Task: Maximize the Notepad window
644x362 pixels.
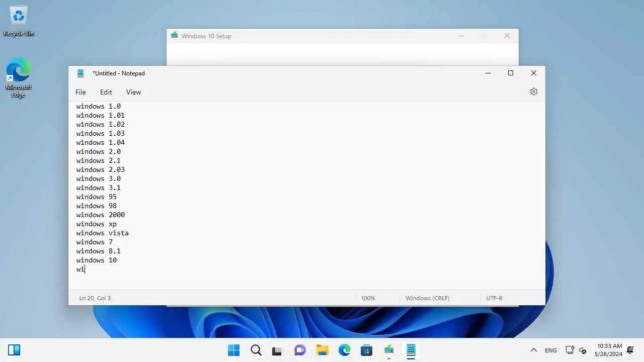Action: coord(511,73)
